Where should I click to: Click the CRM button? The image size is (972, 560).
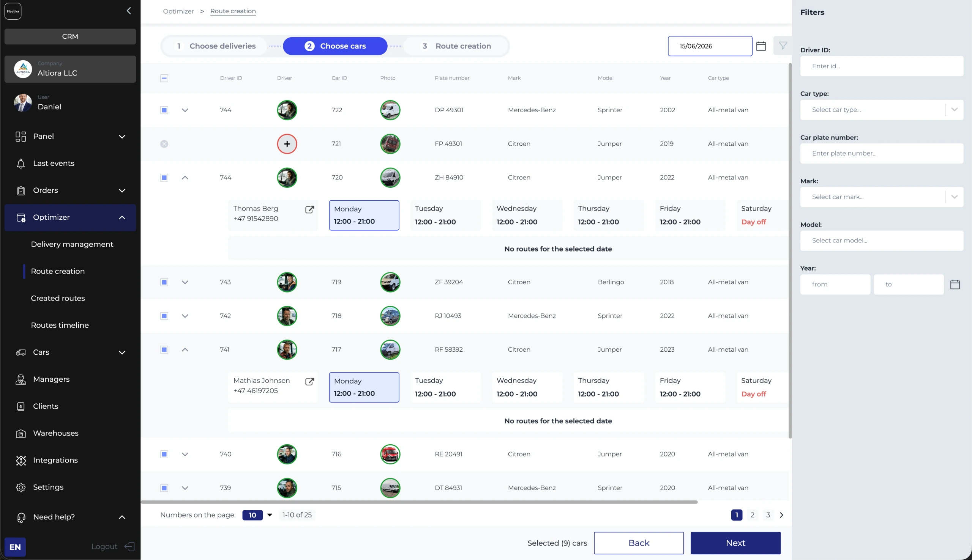(70, 36)
